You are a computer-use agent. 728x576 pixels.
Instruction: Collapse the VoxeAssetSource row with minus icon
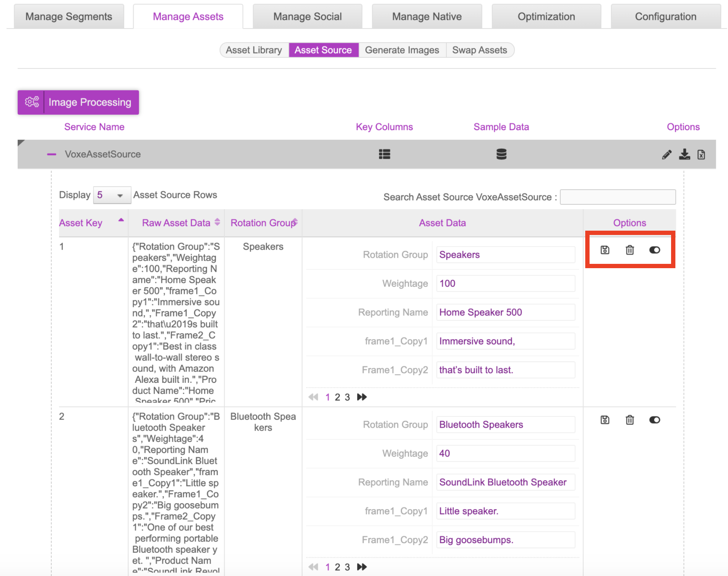click(x=52, y=154)
